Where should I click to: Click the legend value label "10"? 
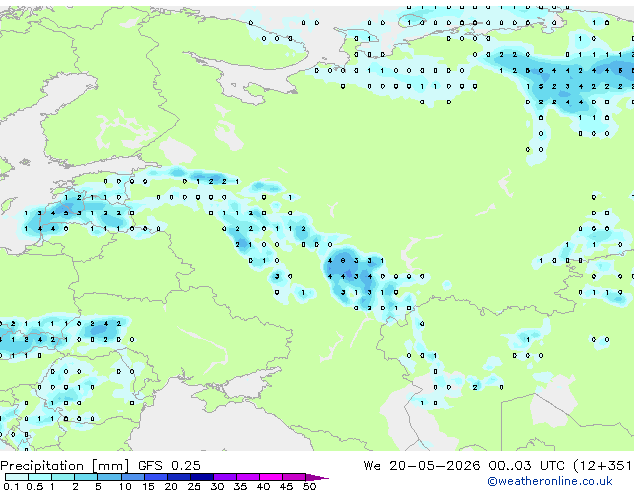point(125,486)
